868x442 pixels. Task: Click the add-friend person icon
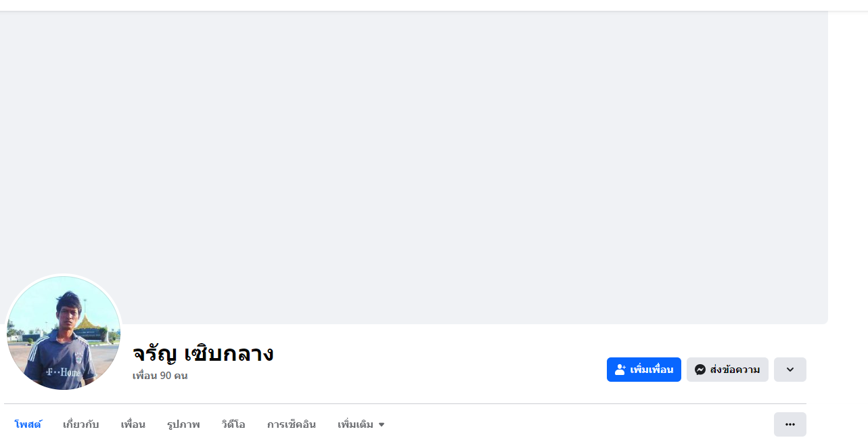click(x=620, y=370)
